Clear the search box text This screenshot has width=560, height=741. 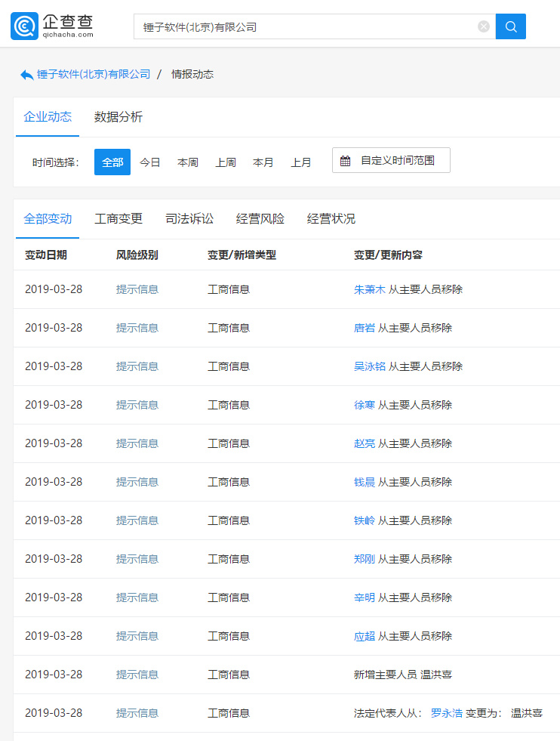tap(484, 26)
